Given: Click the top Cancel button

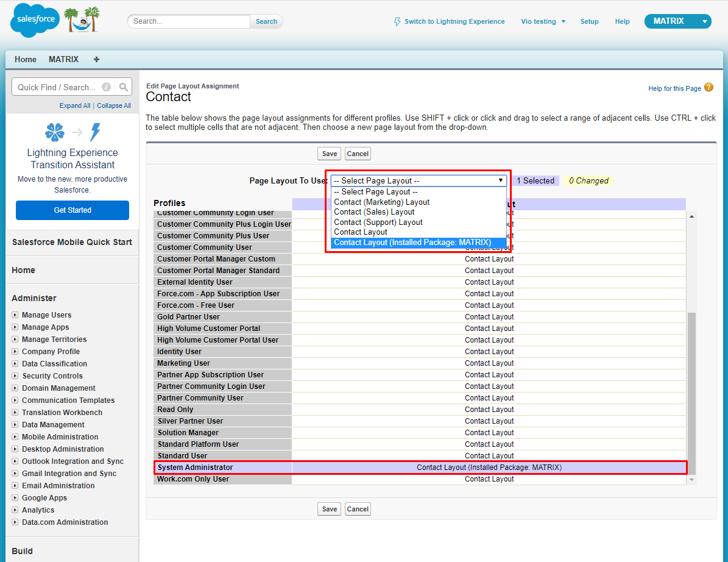Looking at the screenshot, I should tap(358, 154).
